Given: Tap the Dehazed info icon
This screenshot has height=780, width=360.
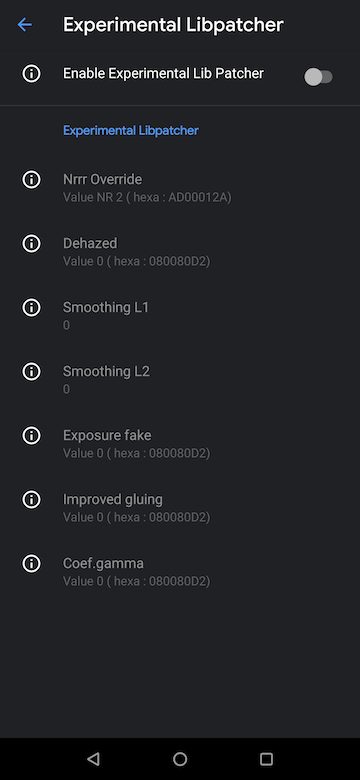Looking at the screenshot, I should pyautogui.click(x=31, y=243).
